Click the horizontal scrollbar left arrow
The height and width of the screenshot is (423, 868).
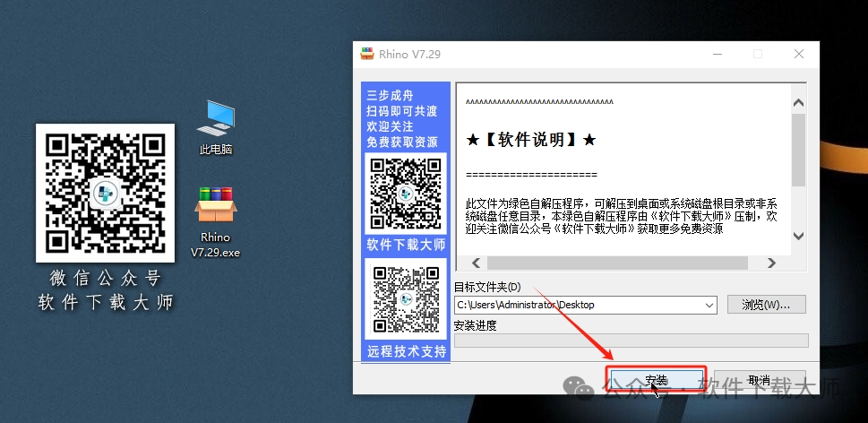click(x=476, y=263)
